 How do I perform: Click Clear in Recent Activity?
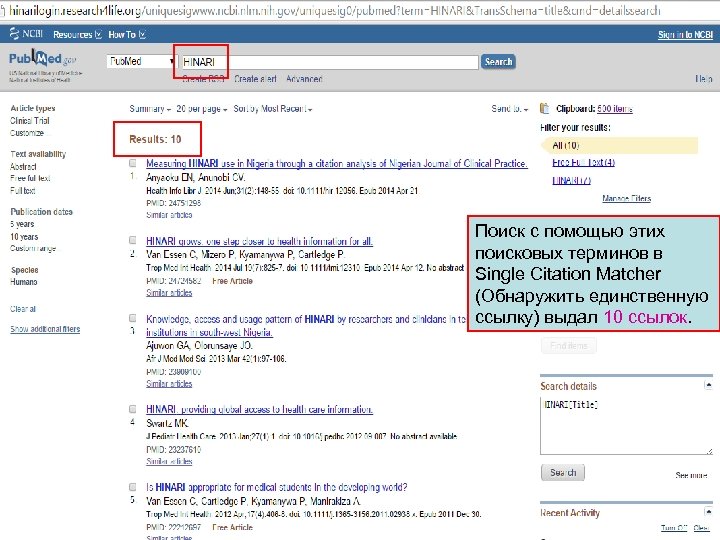(701, 528)
